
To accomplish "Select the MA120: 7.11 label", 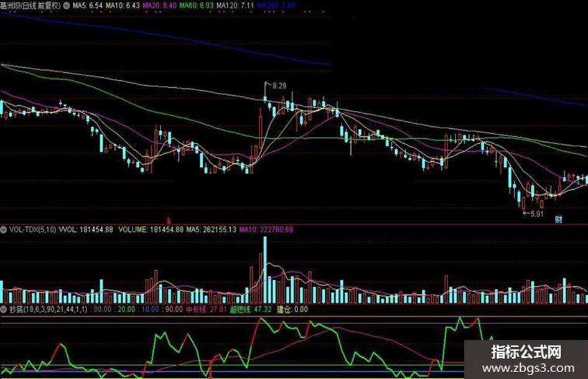I will [235, 6].
